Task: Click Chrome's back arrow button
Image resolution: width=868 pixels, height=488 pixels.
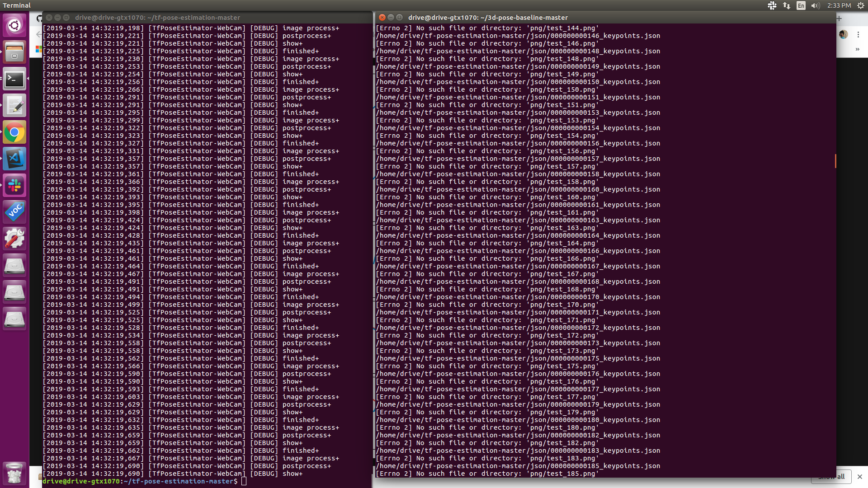Action: (x=39, y=34)
